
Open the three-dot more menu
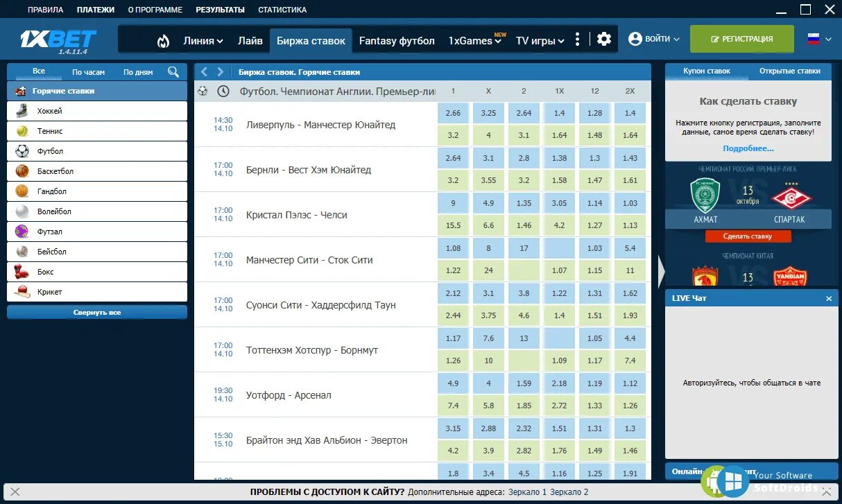[578, 40]
